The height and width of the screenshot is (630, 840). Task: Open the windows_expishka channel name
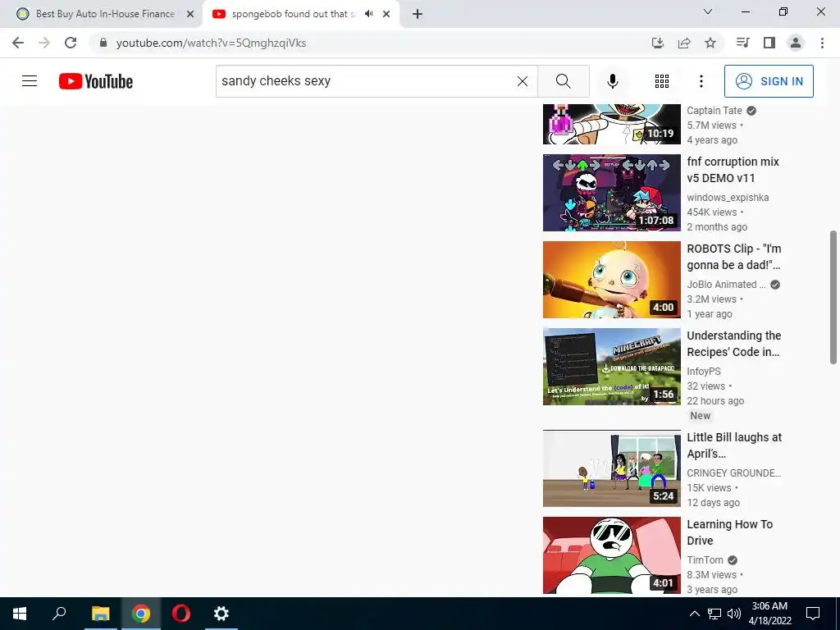click(728, 197)
